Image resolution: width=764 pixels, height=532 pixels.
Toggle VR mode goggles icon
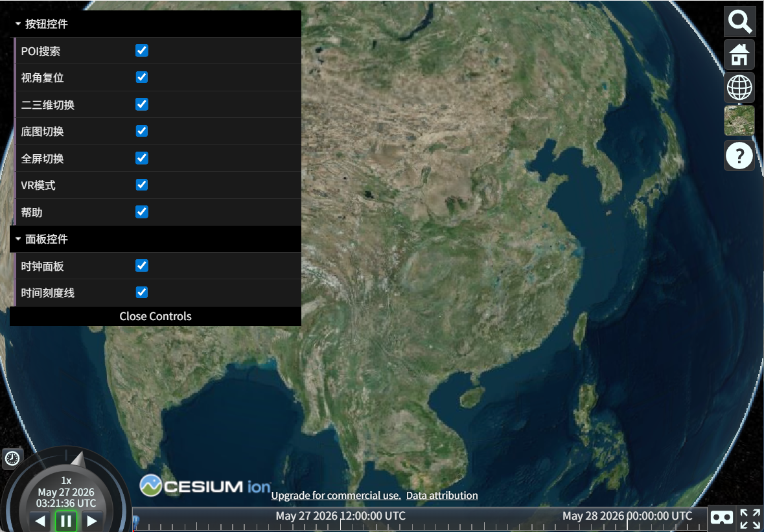tap(722, 517)
